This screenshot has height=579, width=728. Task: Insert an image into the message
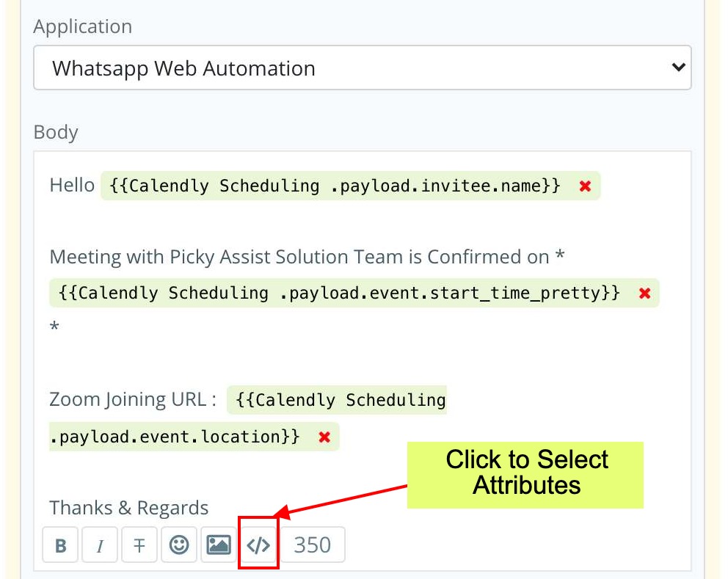coord(219,545)
